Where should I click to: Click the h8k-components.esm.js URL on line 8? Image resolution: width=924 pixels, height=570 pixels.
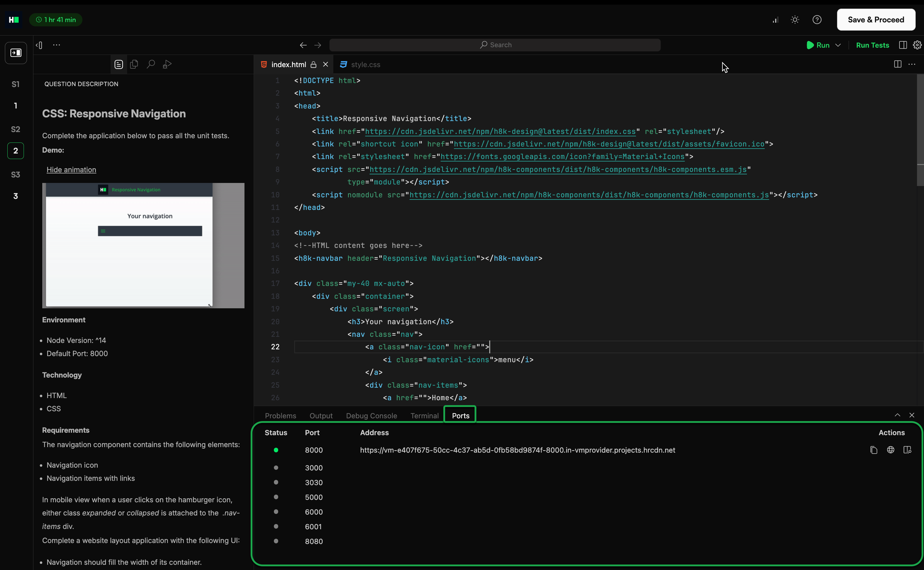[558, 170]
